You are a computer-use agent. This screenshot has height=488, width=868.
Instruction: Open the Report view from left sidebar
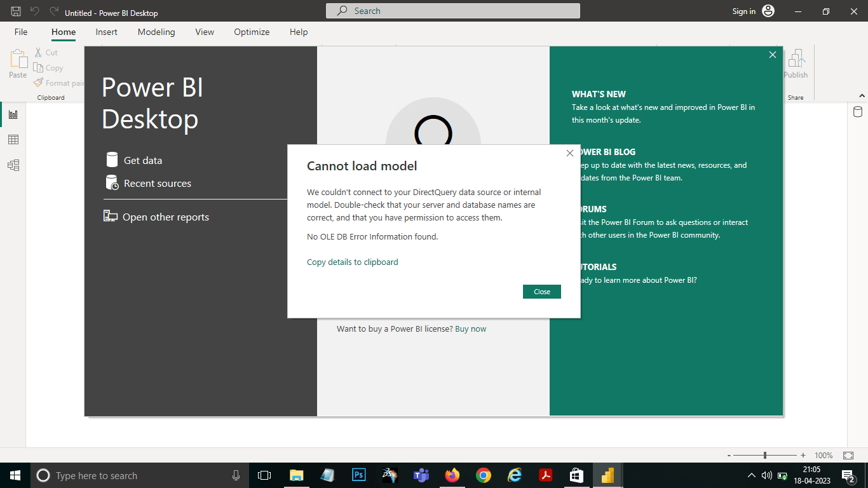tap(13, 114)
